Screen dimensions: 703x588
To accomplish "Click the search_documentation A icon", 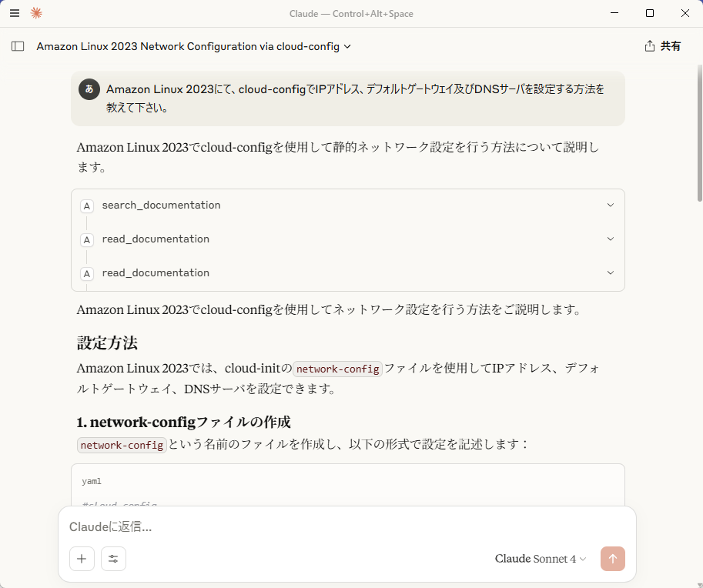I will click(87, 206).
